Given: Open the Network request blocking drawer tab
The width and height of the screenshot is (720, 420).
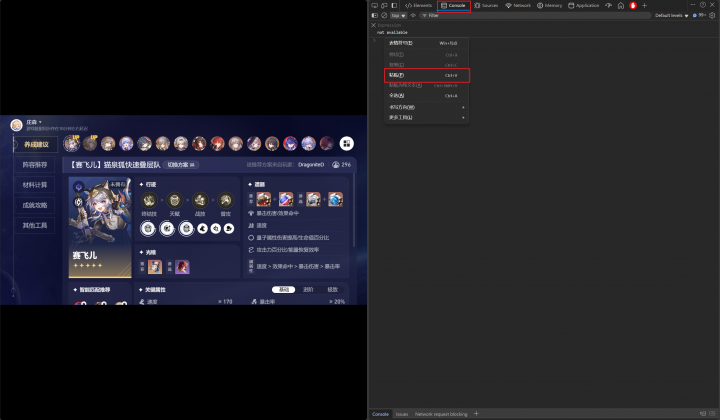Looking at the screenshot, I should pos(441,414).
